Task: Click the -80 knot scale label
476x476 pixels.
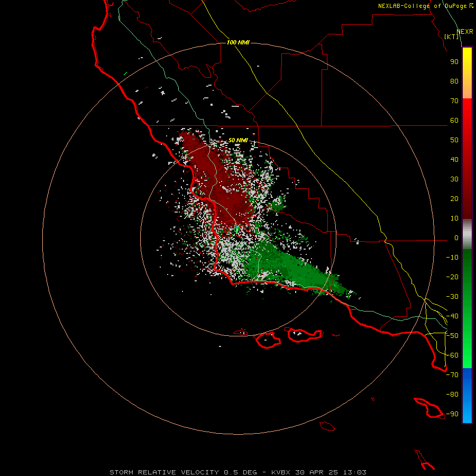Action: click(x=452, y=395)
